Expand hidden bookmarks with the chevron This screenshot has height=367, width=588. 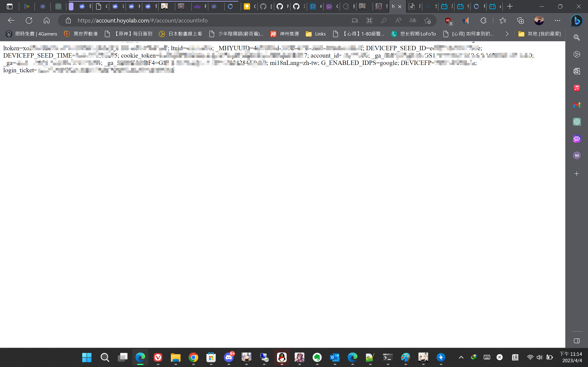coord(507,34)
